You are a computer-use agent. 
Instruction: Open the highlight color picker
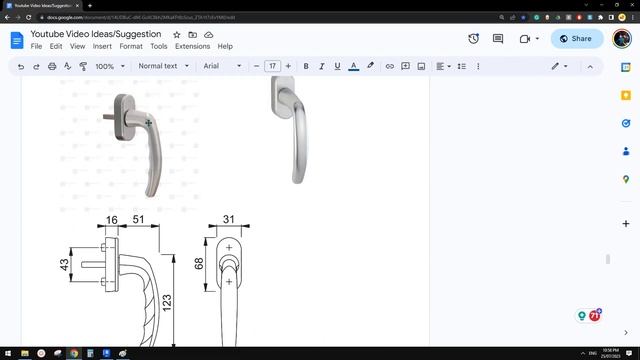(x=370, y=66)
